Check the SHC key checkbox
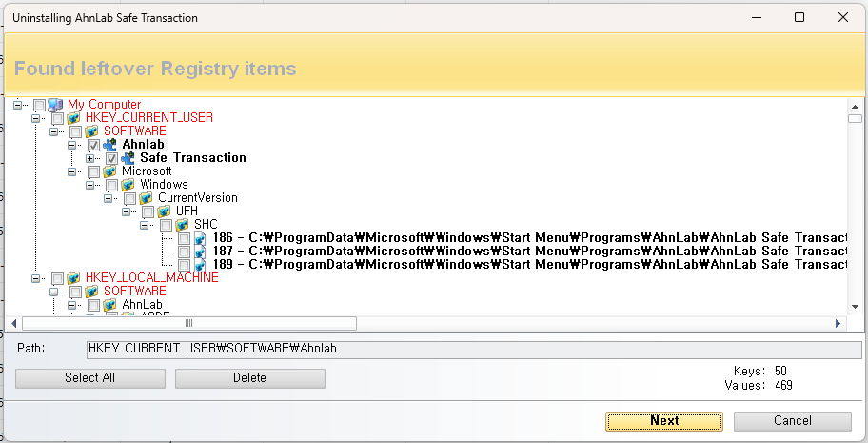 (x=166, y=225)
